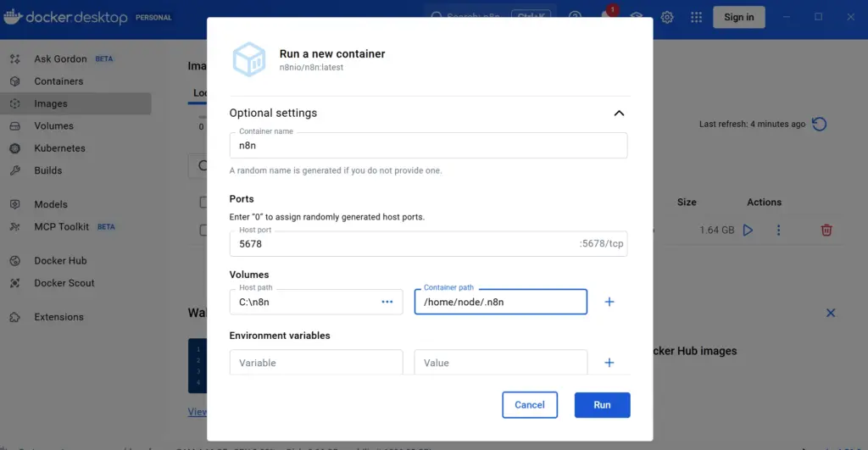This screenshot has width=868, height=450.
Task: Open Docker Scout label in sidebar
Action: click(64, 283)
